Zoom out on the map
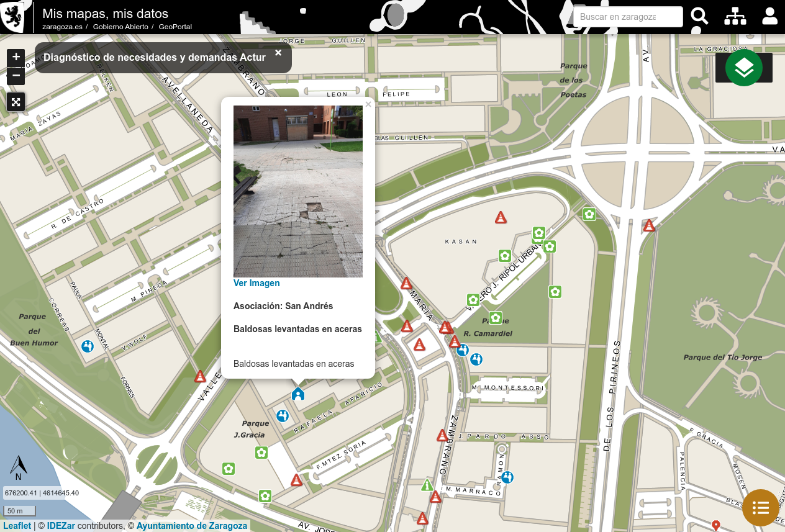 pyautogui.click(x=16, y=76)
